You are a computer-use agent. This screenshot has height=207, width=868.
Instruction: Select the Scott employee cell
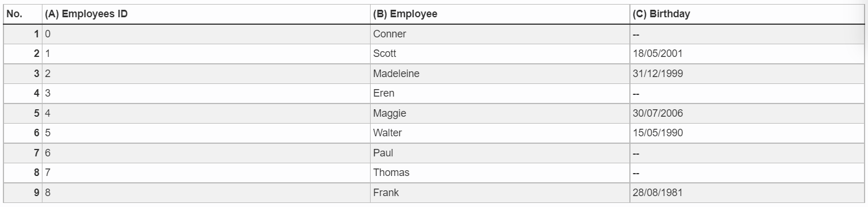500,54
